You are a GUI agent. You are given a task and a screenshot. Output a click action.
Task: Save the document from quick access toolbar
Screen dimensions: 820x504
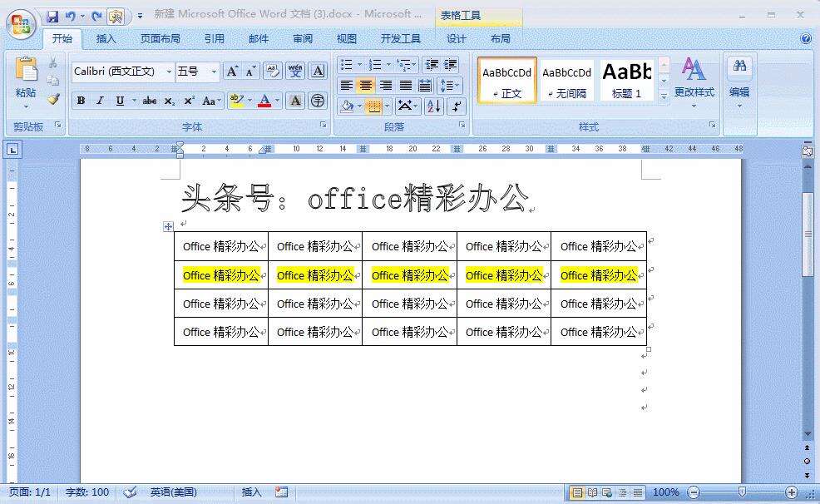point(52,17)
